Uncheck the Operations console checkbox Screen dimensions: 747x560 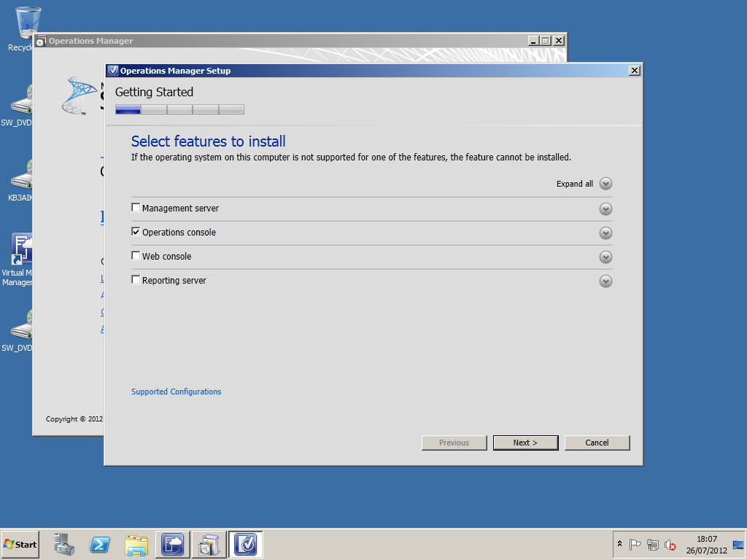pos(136,231)
